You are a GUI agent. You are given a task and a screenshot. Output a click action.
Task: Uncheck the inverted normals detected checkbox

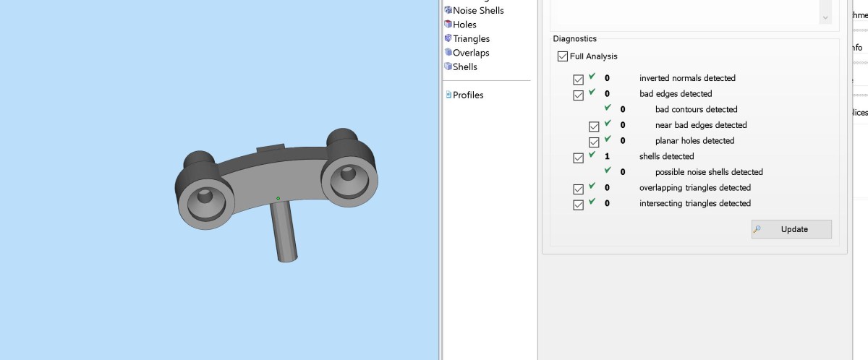578,80
